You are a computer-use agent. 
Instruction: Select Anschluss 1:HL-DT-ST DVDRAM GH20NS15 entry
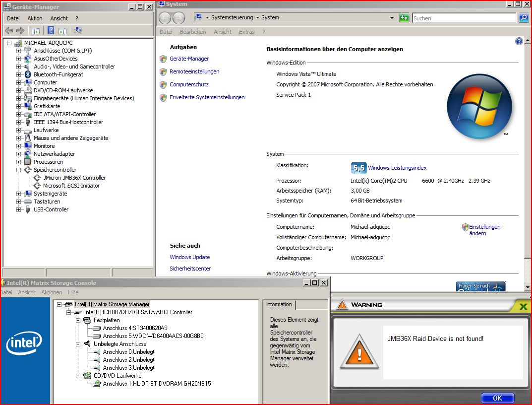157,384
